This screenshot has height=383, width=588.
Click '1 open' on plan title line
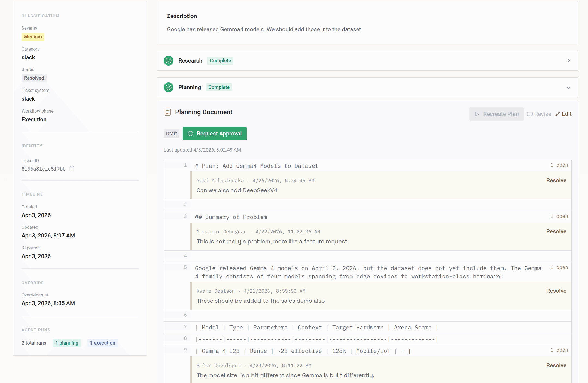coord(559,165)
